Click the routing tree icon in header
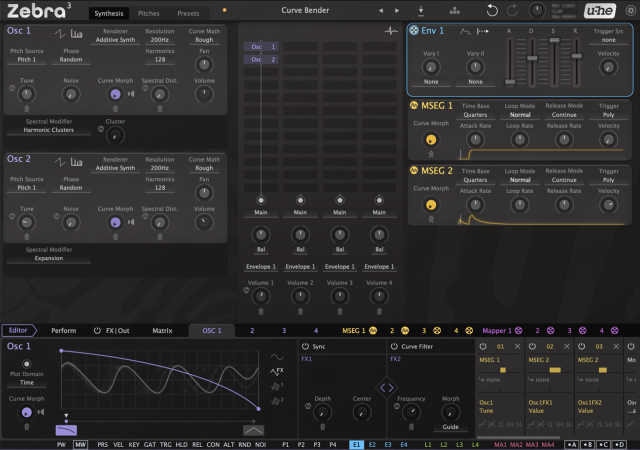Image resolution: width=640 pixels, height=450 pixels. pyautogui.click(x=454, y=11)
